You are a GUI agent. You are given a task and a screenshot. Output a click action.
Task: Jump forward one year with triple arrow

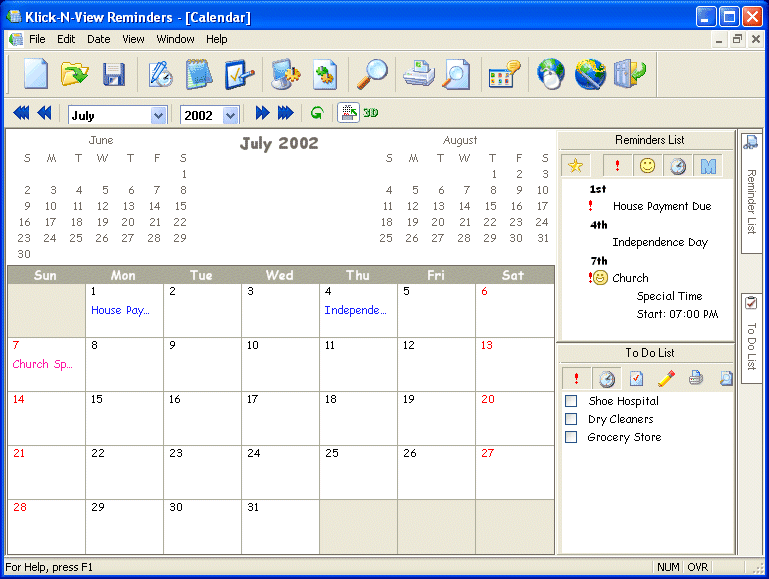pos(285,113)
